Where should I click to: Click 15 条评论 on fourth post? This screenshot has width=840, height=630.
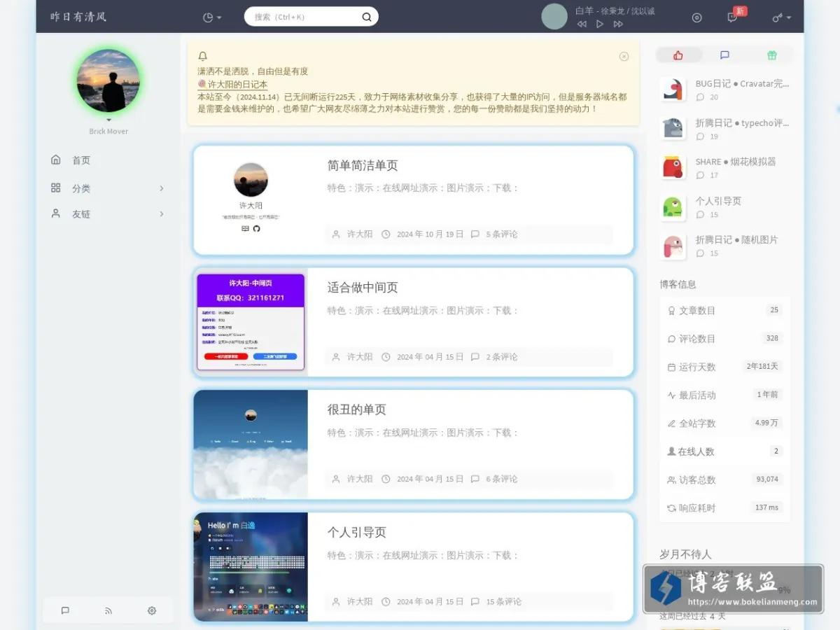point(504,602)
